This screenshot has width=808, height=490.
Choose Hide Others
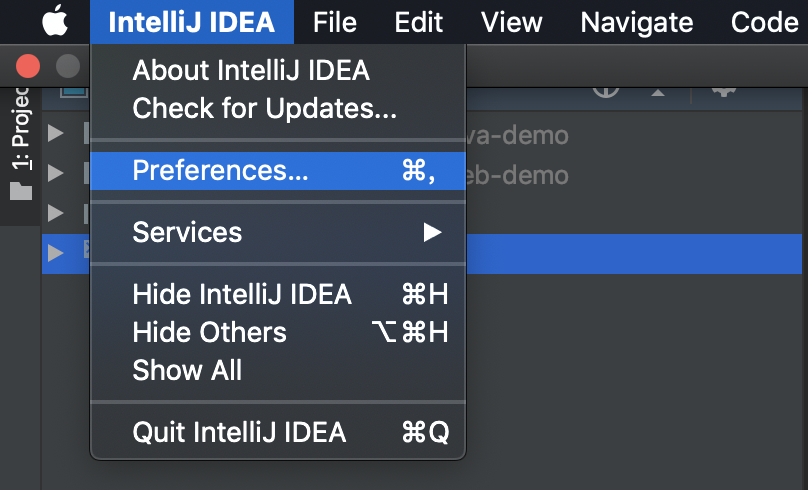tap(209, 332)
